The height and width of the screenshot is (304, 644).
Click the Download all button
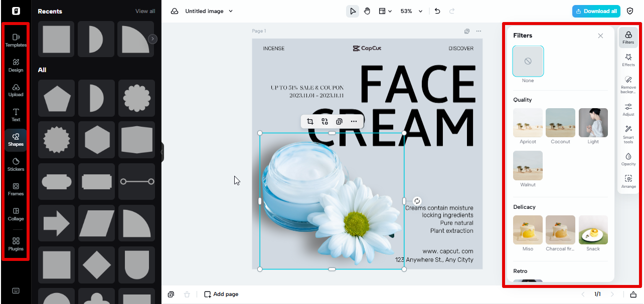click(596, 11)
